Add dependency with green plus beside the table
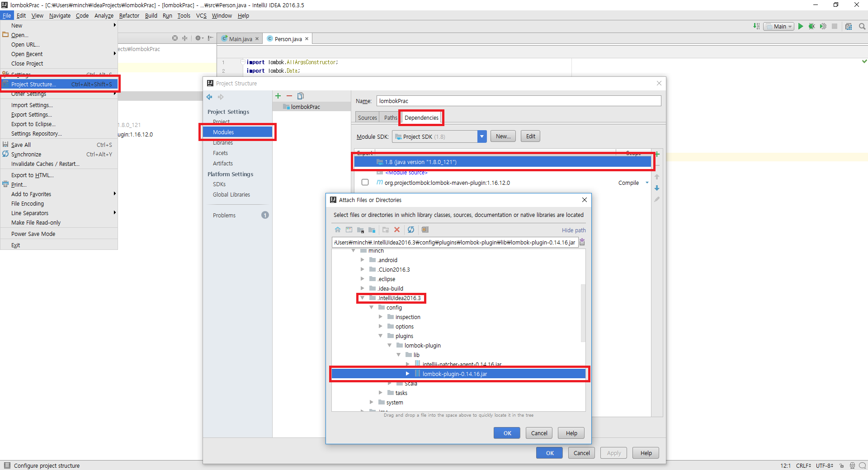 click(x=657, y=154)
